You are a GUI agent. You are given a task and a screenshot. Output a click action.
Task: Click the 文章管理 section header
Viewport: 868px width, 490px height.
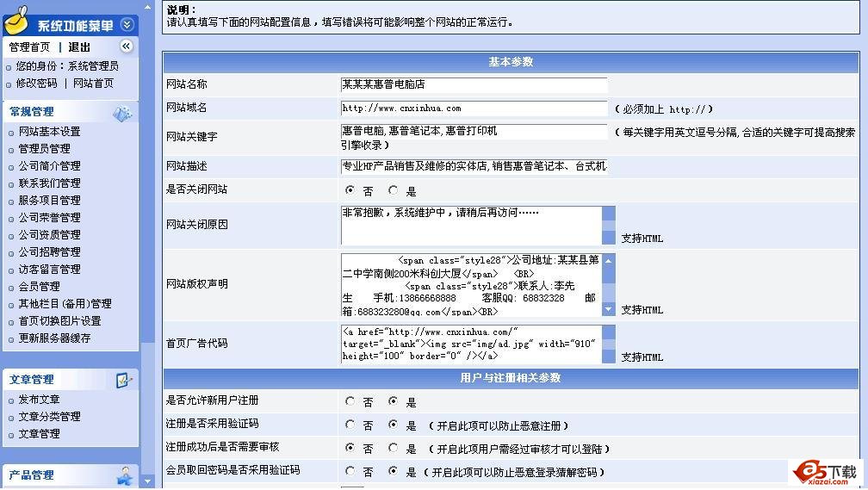[x=71, y=380]
